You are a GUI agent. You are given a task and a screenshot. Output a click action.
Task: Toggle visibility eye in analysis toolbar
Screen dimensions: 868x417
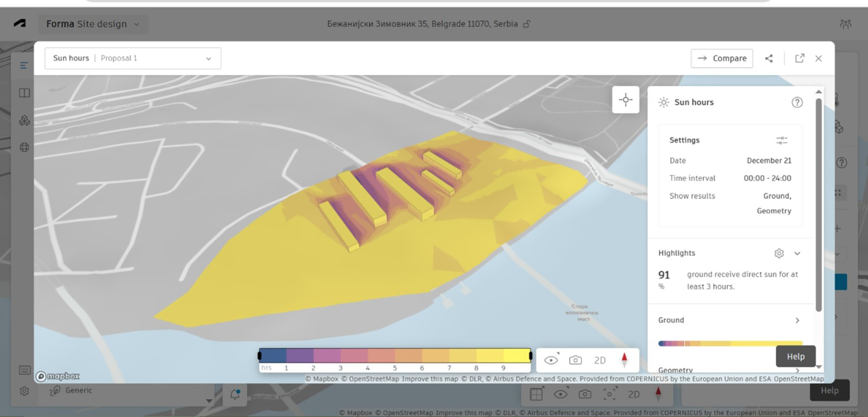(551, 360)
